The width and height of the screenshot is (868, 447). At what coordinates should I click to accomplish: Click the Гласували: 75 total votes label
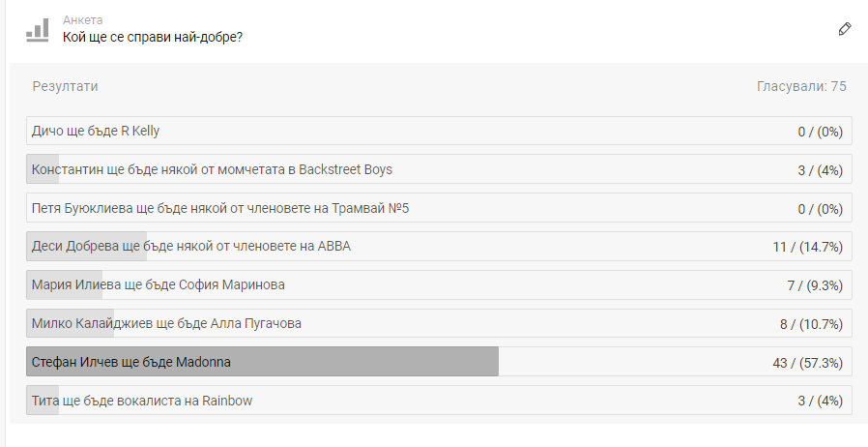(801, 86)
